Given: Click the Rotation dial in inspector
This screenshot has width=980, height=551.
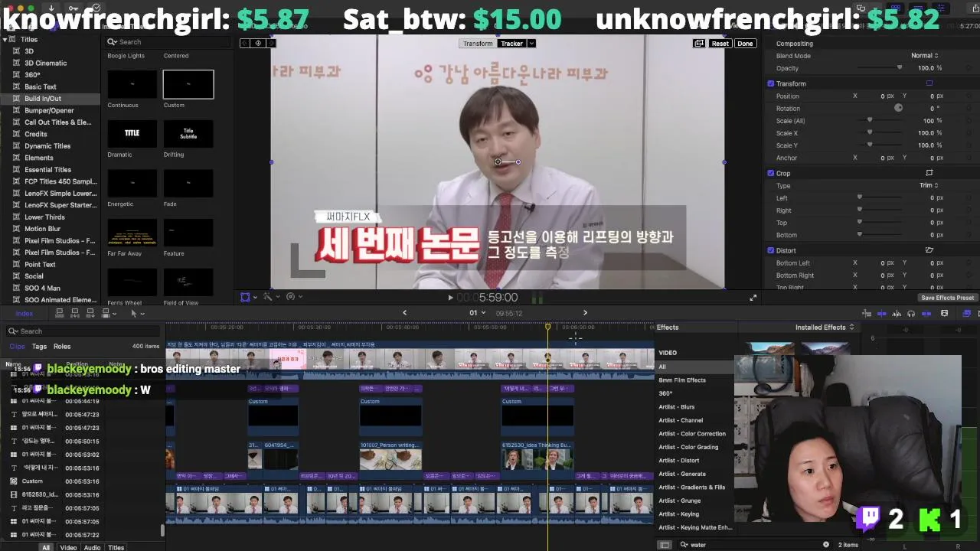Looking at the screenshot, I should (x=898, y=108).
